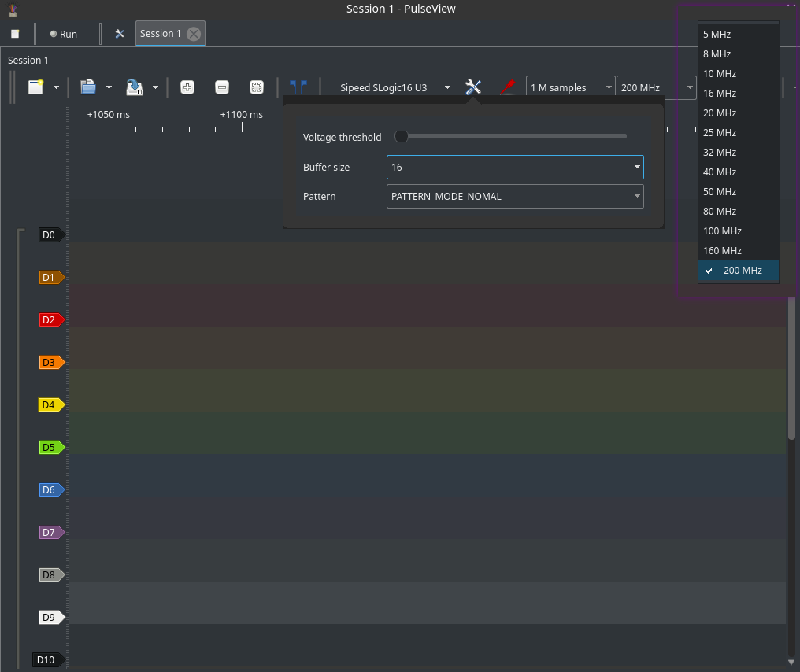
Task: Click the New Session icon
Action: pyautogui.click(x=35, y=87)
